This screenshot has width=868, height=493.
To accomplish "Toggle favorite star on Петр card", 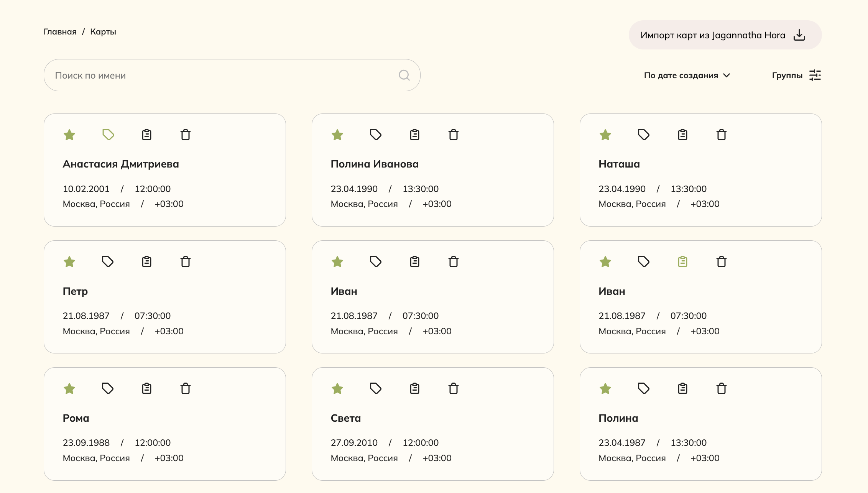I will (x=69, y=261).
